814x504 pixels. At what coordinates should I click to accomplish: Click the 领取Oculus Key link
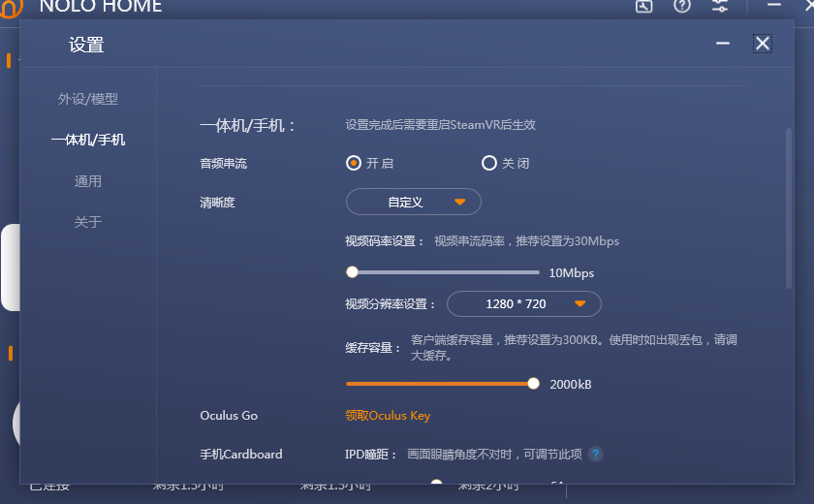[388, 416]
